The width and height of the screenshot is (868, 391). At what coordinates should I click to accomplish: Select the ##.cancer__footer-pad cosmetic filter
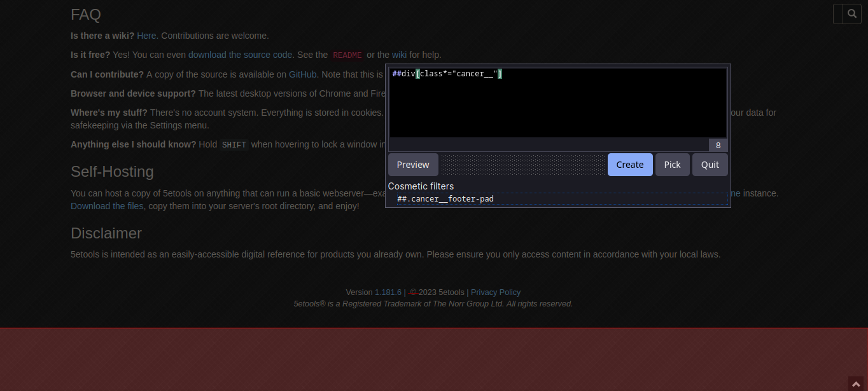pos(445,198)
